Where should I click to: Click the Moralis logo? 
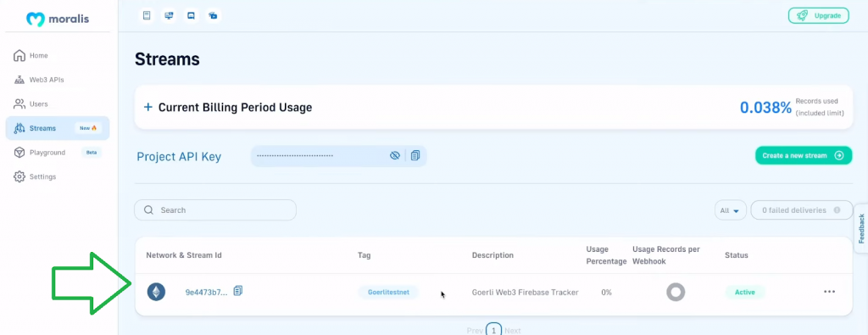[58, 20]
